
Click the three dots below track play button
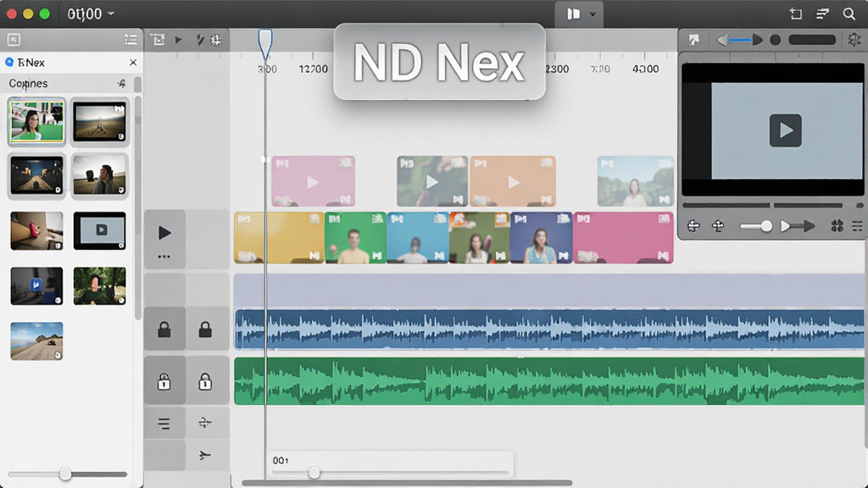[x=164, y=257]
